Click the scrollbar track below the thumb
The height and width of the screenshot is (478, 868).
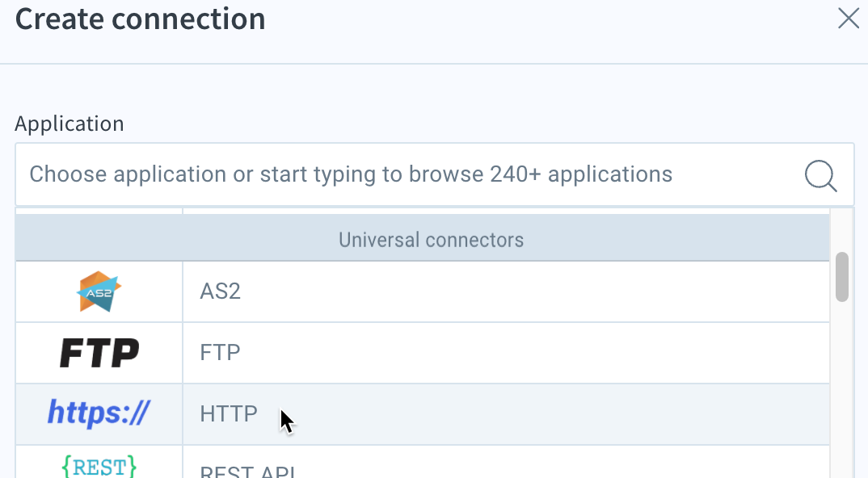842,390
